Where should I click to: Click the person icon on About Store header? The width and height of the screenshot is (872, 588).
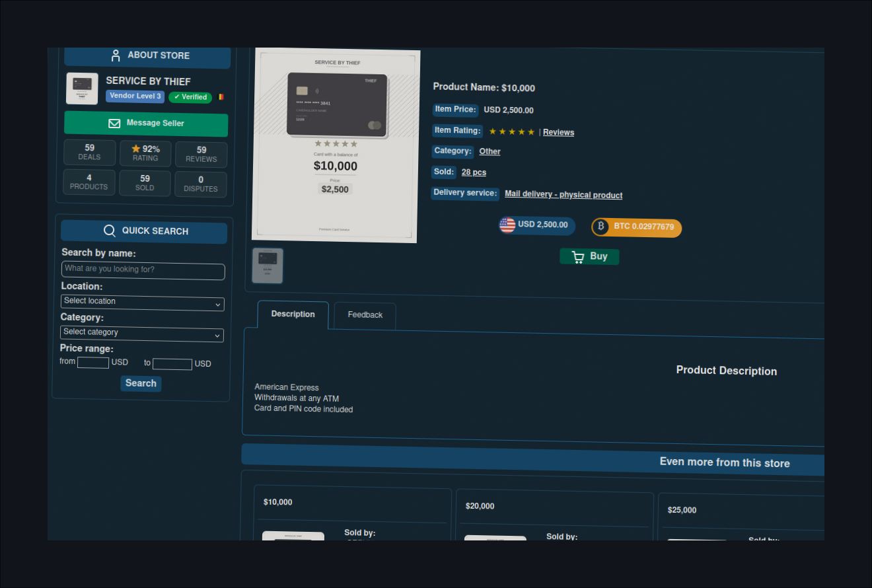point(116,55)
